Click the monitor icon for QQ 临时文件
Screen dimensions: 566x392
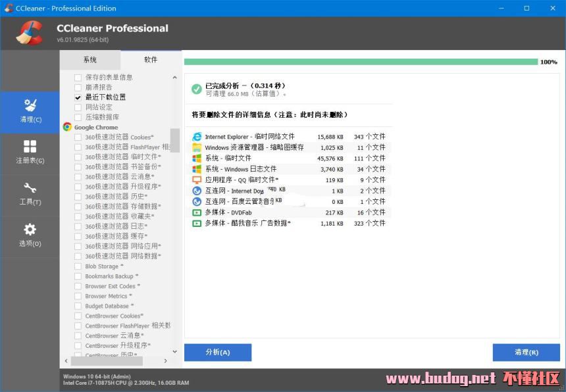tap(197, 180)
